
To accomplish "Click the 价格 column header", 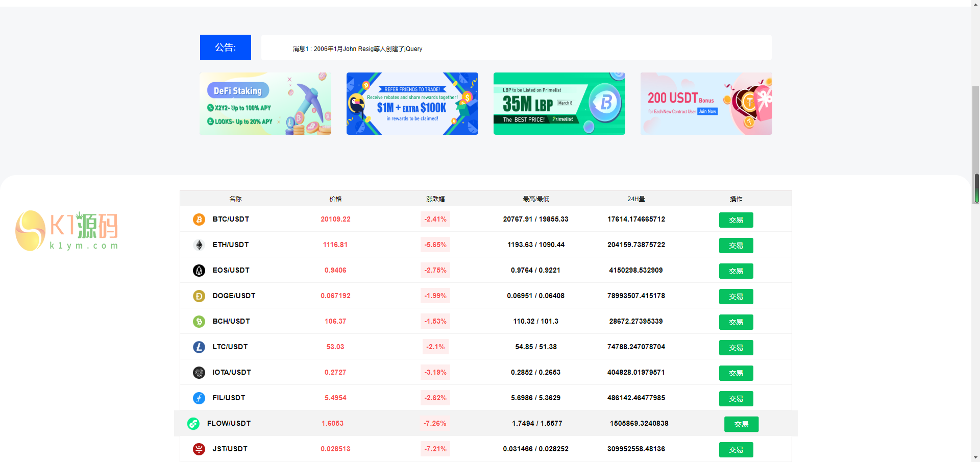I will tap(335, 199).
